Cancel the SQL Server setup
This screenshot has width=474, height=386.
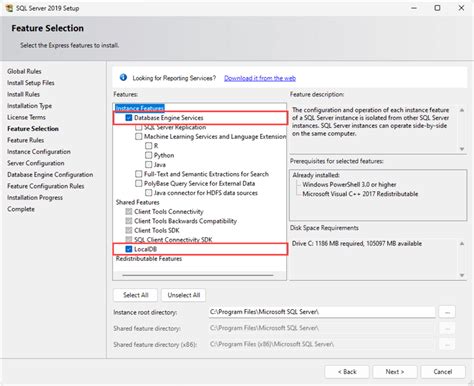[443, 372]
